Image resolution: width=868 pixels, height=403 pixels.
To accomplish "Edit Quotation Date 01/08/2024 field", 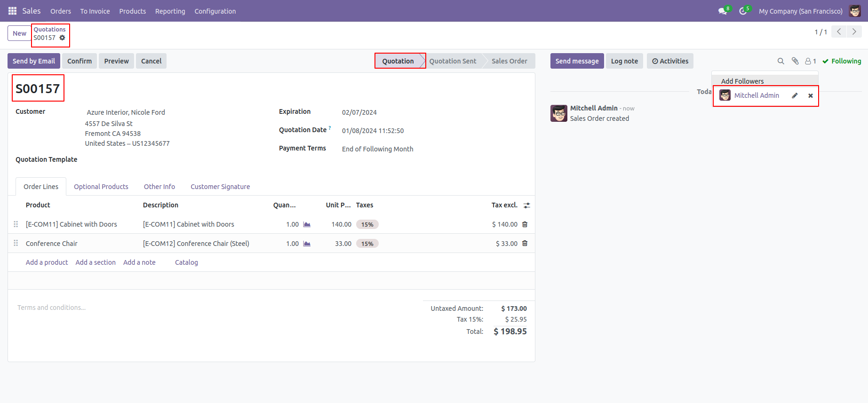I will click(373, 131).
